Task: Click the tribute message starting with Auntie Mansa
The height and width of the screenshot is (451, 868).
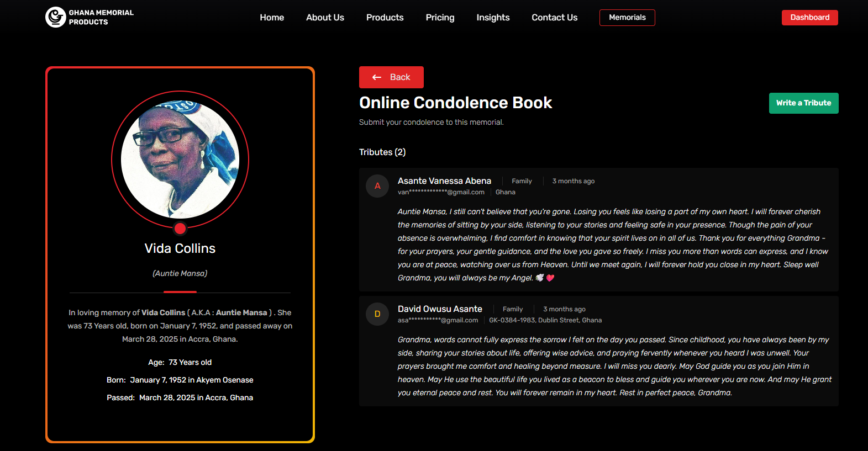Action: pos(613,245)
